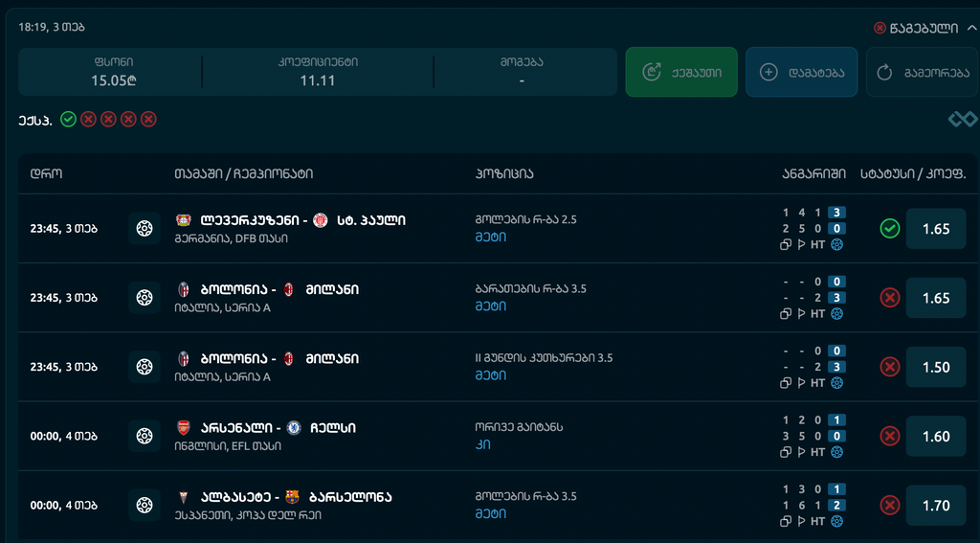Click the stake value 15.05₾

point(114,80)
